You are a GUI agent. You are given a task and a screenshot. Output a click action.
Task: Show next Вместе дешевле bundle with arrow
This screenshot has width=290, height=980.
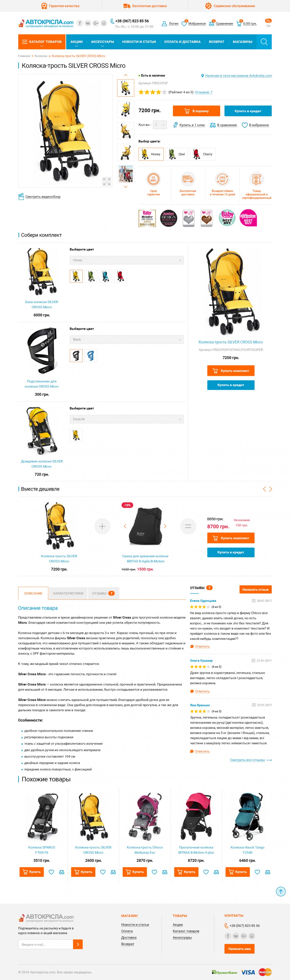tap(270, 489)
